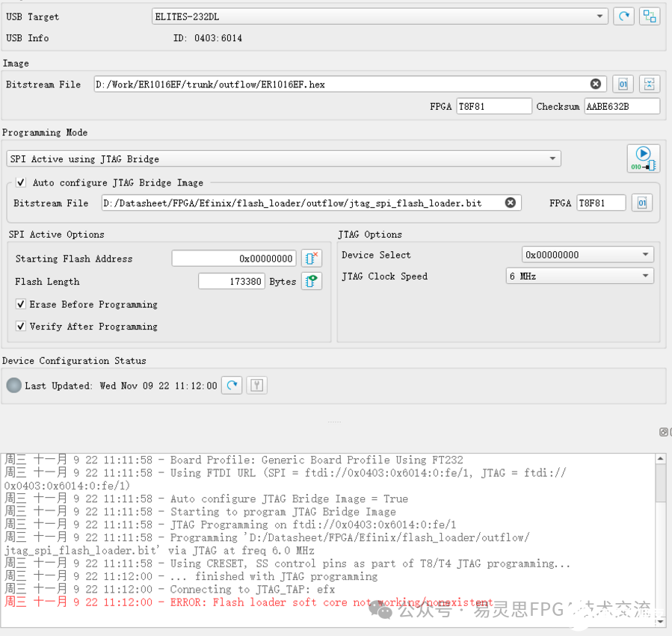Open the Device Select dropdown
This screenshot has height=636, width=672.
pyautogui.click(x=587, y=255)
